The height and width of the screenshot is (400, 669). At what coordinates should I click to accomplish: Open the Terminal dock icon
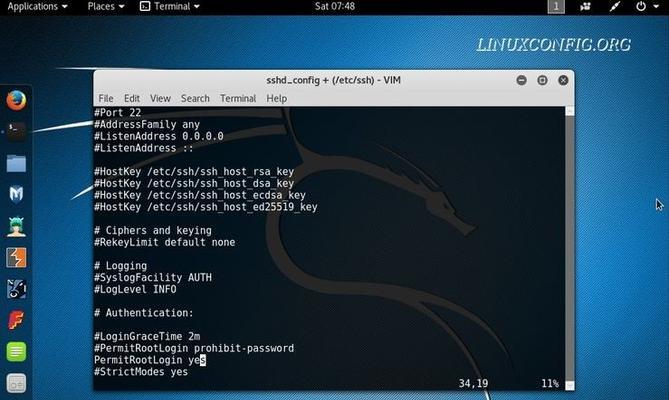click(16, 131)
